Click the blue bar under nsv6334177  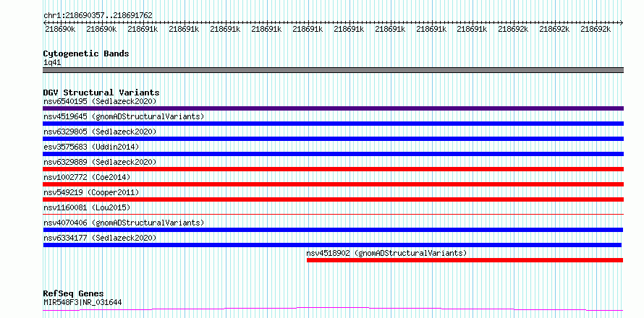[332, 245]
